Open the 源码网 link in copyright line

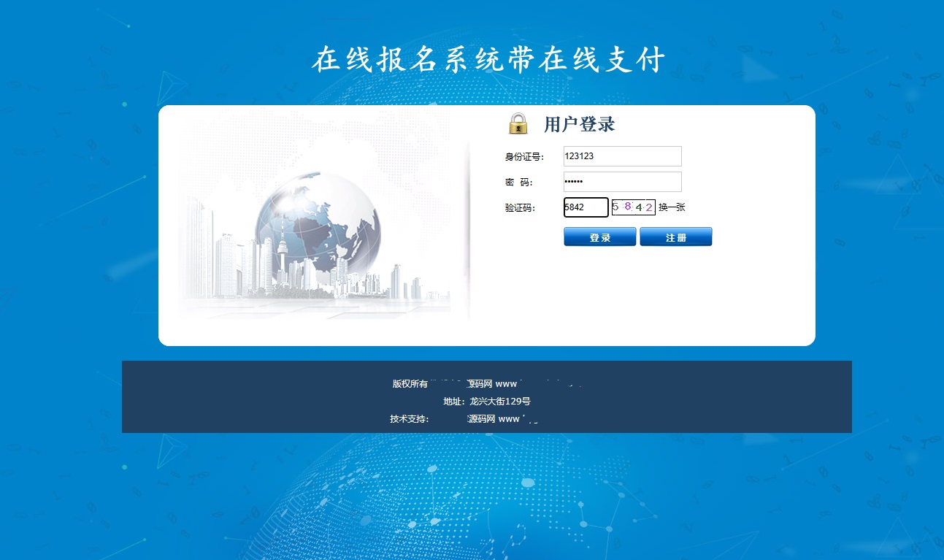[480, 384]
